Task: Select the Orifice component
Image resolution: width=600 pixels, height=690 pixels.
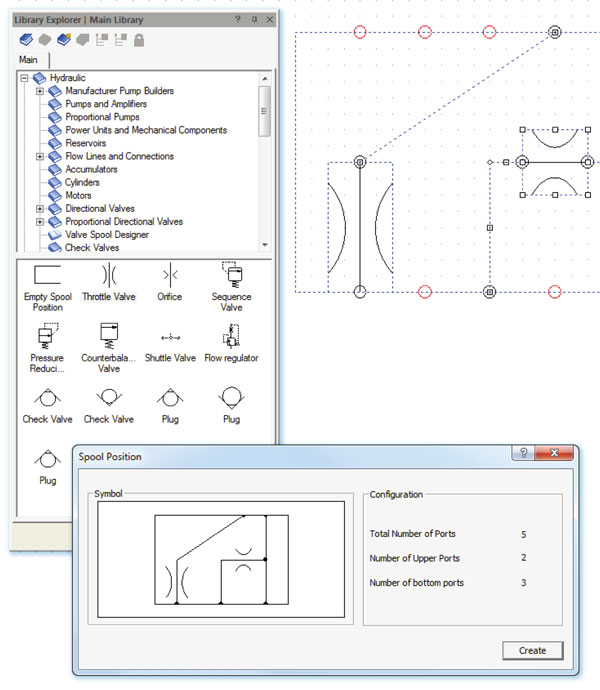Action: (170, 283)
